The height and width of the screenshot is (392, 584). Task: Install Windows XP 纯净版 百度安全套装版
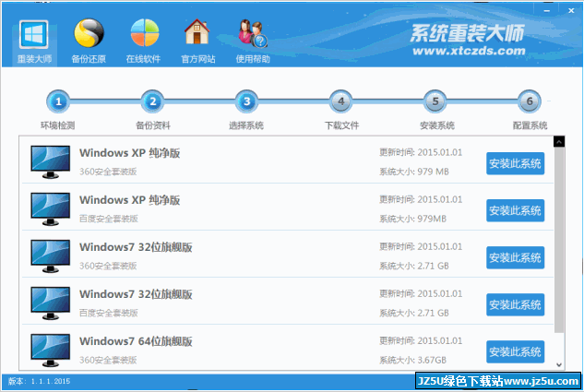pos(515,210)
